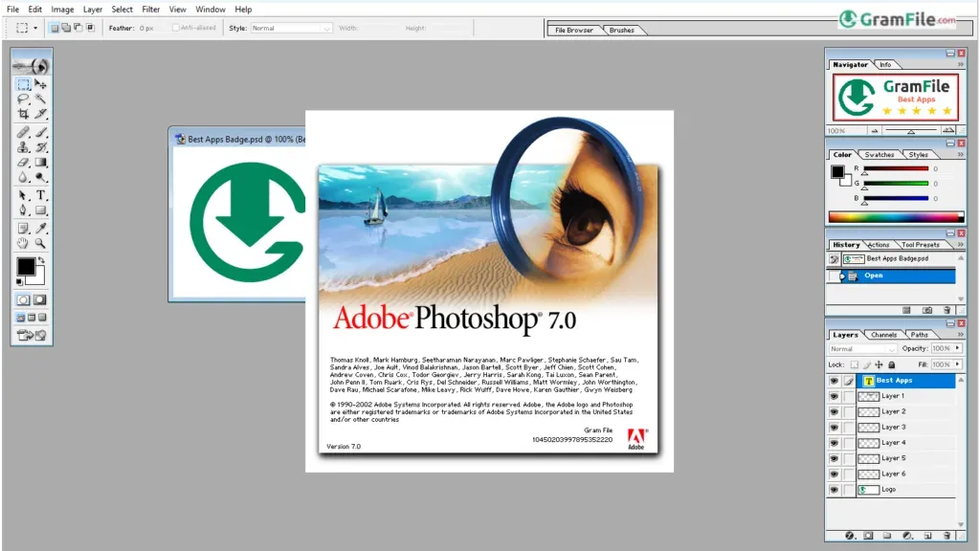This screenshot has height=551, width=980.
Task: Select the Dodge tool
Action: tap(40, 177)
